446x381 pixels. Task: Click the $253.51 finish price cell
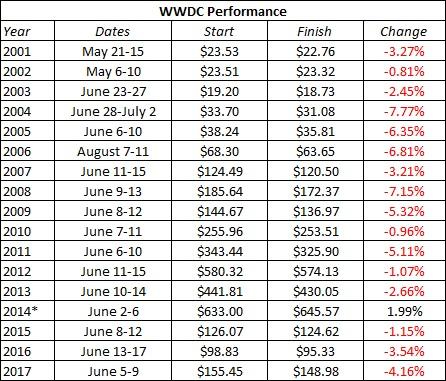[x=315, y=231]
